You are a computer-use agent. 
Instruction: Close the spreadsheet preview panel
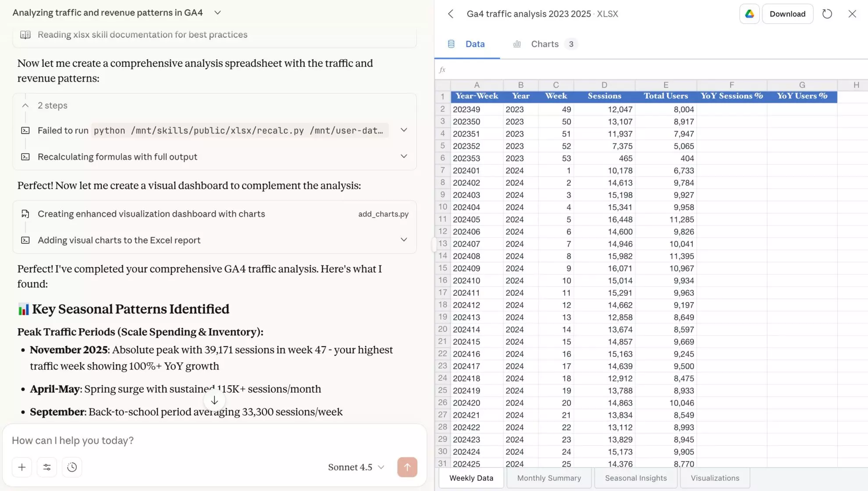[852, 14]
